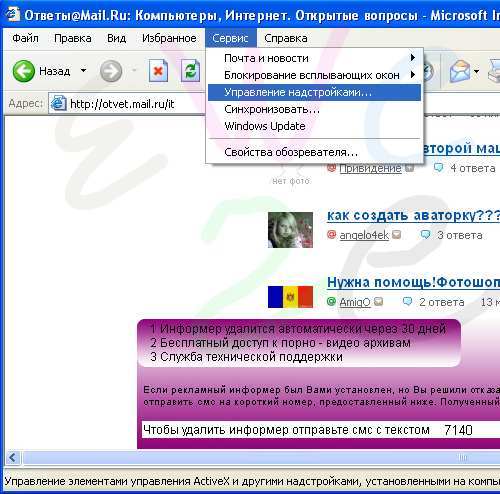Close the open Сервис menu
Image resolution: width=500 pixels, height=494 pixels.
coord(230,38)
